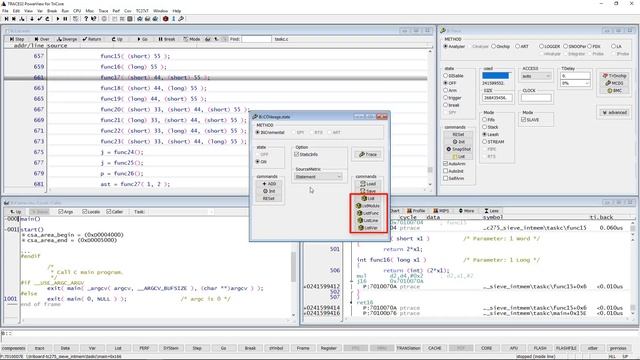Click the ListFunc command button

coord(368,213)
